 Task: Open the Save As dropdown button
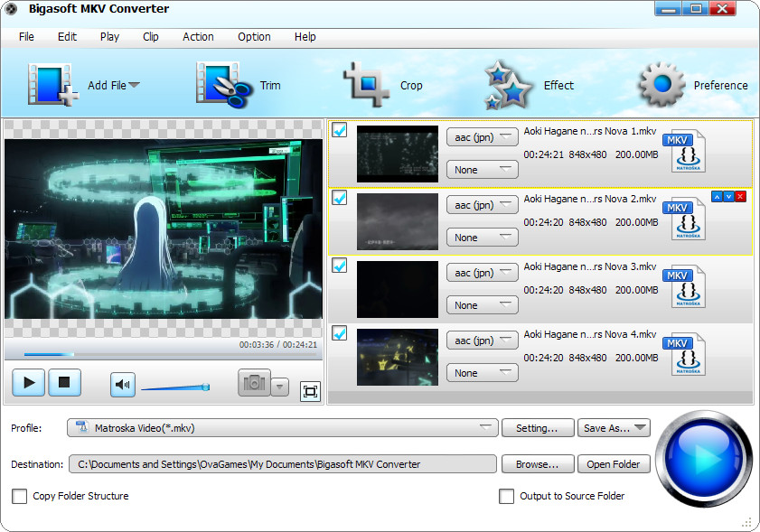pos(614,428)
